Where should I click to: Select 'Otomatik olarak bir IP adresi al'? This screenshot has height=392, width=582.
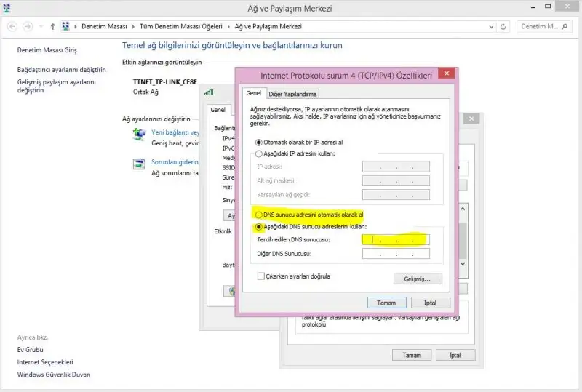[258, 142]
